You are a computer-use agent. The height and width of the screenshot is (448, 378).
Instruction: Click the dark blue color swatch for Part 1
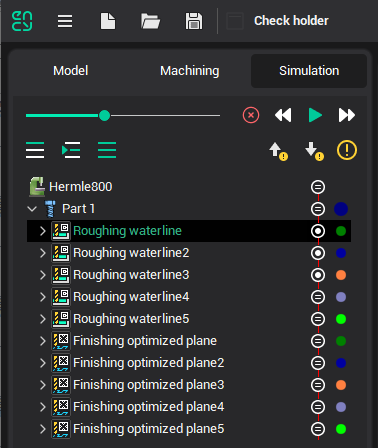pos(341,209)
